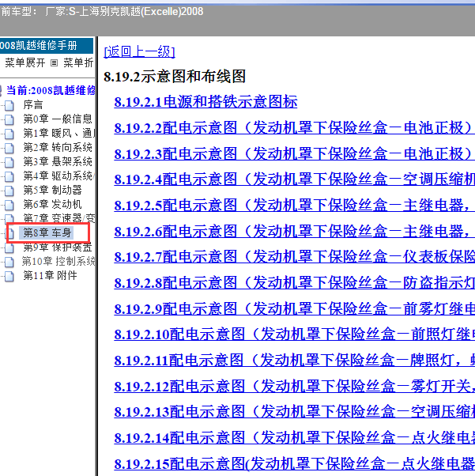Open link 8.19.2.15 点火继电器
The height and width of the screenshot is (476, 475).
295,464
